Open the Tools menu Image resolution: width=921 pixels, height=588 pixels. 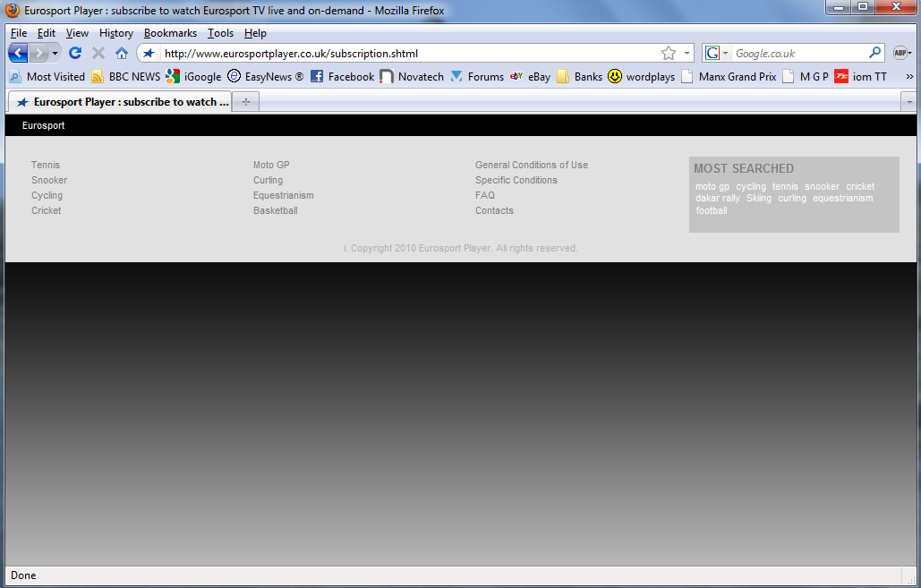(x=219, y=32)
